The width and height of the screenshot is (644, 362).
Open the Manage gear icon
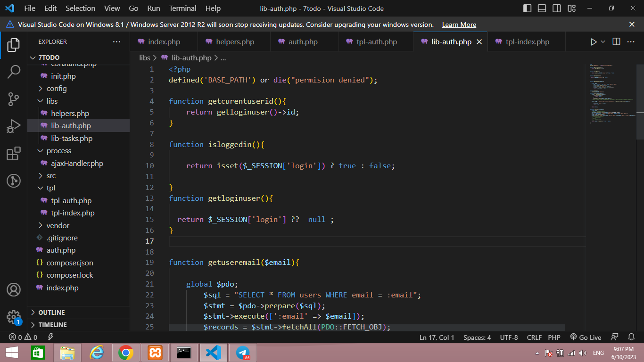13,316
